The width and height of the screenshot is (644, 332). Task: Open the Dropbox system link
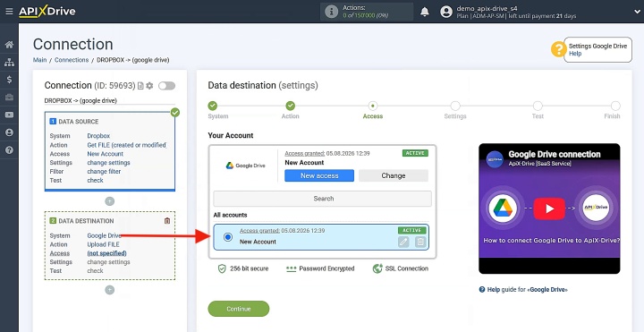(98, 136)
